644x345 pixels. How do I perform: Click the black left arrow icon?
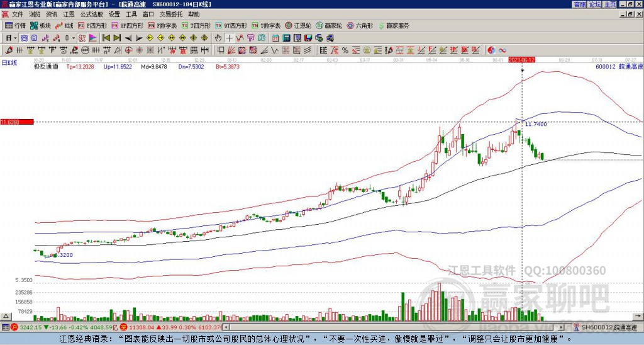[128, 38]
